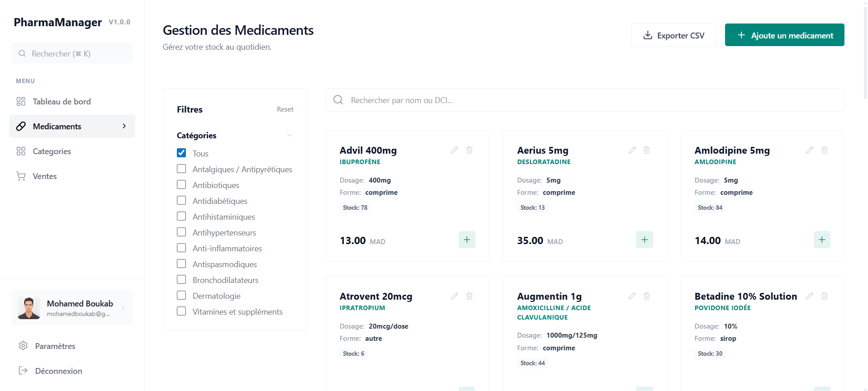Edit the Aerius 5mg card
This screenshot has width=868, height=391.
click(x=632, y=150)
